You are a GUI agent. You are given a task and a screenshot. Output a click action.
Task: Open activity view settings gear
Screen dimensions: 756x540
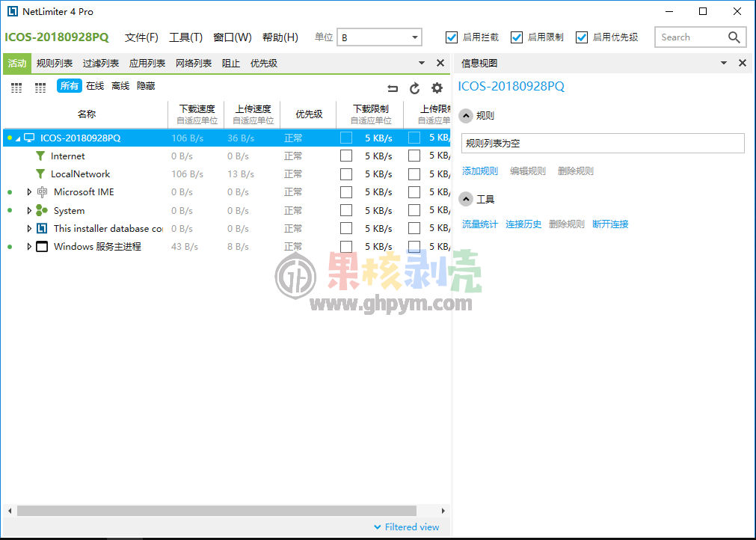(x=437, y=88)
